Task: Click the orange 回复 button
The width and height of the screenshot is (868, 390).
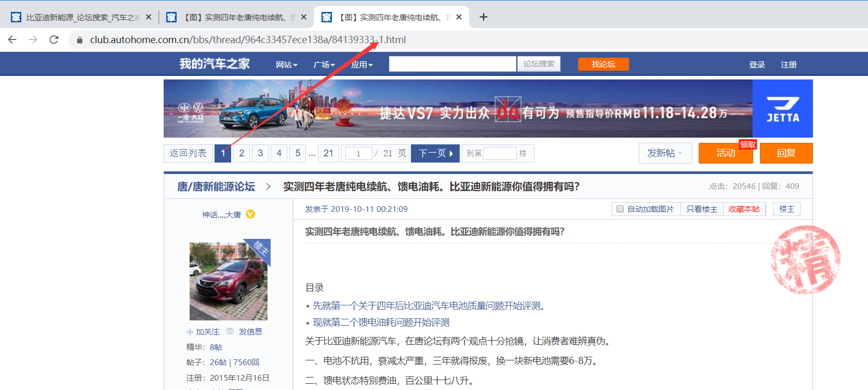Action: 786,153
